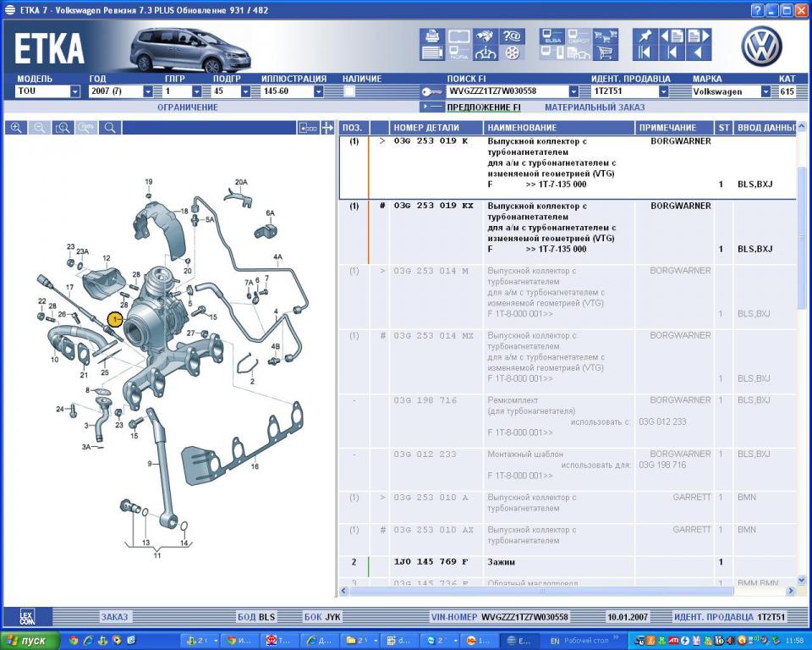812x650 pixels.
Task: Click the БОК JYK gearbox code label
Action: click(x=322, y=617)
